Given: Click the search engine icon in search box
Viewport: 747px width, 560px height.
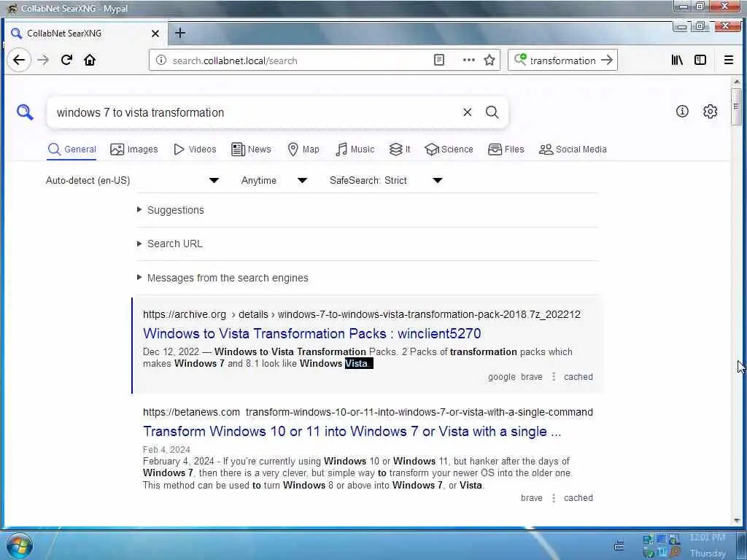Looking at the screenshot, I should (x=520, y=59).
